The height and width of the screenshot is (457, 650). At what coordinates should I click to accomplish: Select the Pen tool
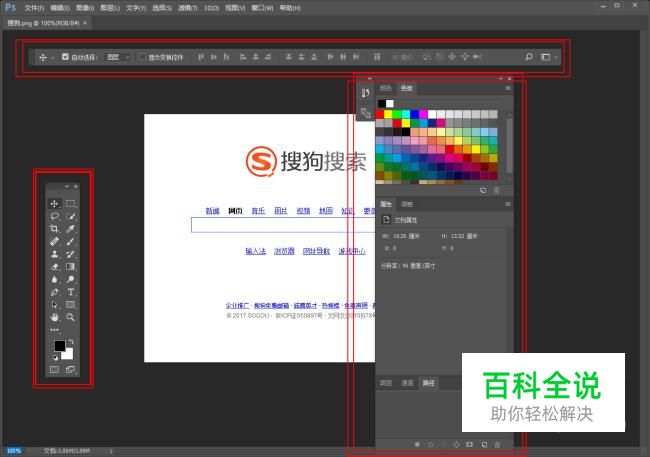pos(54,292)
